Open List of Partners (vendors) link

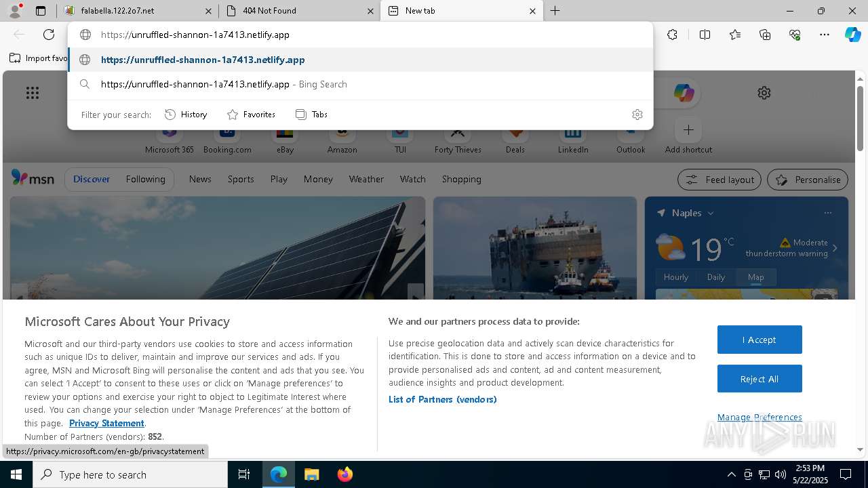click(x=442, y=399)
